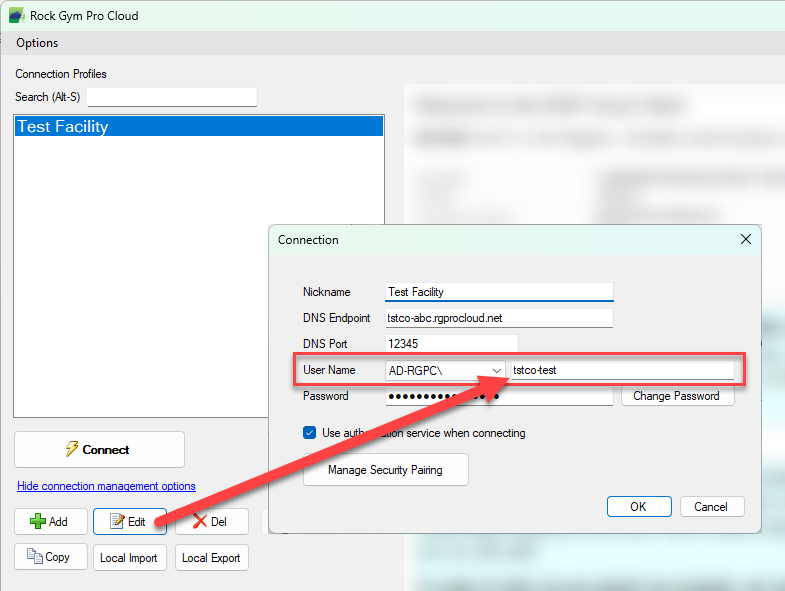Click the Del button

(x=212, y=521)
